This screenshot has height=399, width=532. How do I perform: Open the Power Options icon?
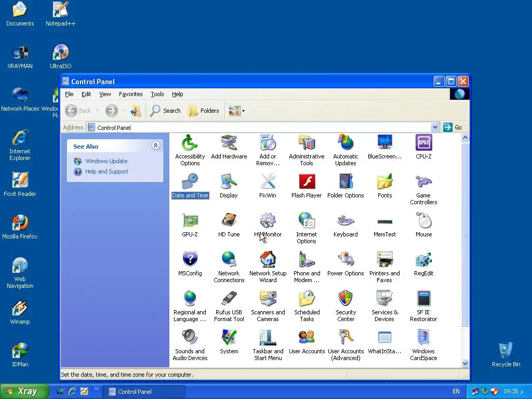345,263
